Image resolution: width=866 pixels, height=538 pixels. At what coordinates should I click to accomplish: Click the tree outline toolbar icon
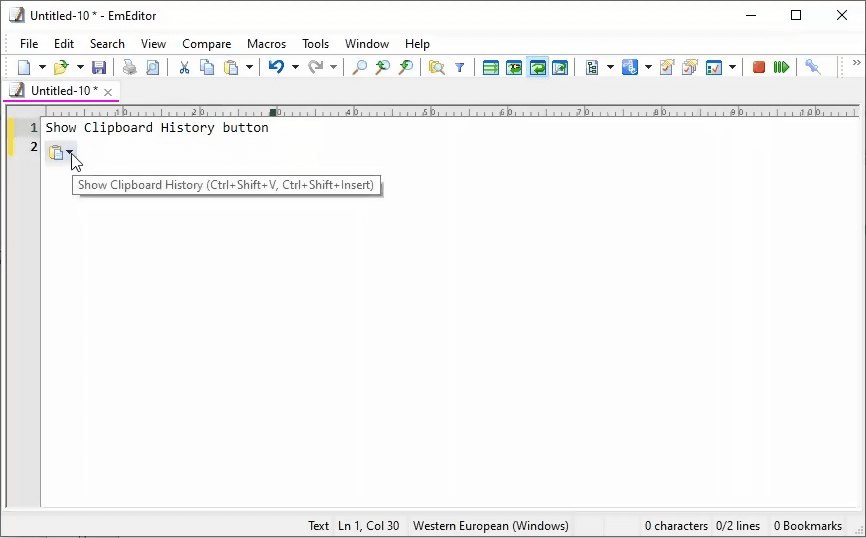592,67
